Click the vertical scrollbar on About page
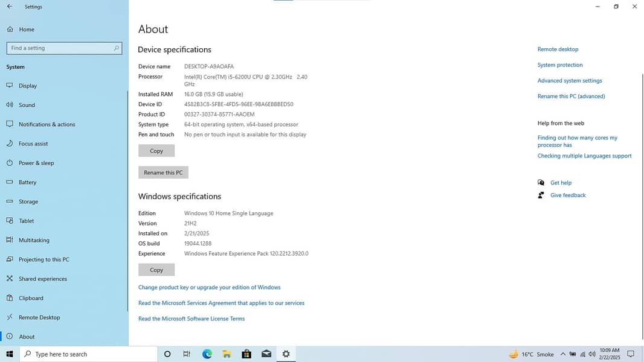The width and height of the screenshot is (644, 362). (x=642, y=205)
